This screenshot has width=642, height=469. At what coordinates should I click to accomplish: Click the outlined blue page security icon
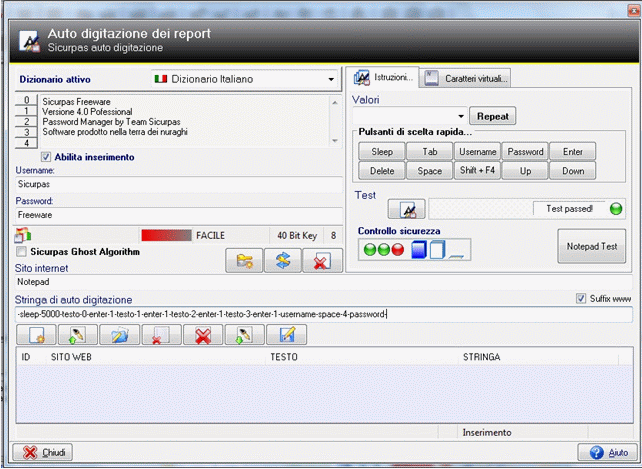click(437, 250)
